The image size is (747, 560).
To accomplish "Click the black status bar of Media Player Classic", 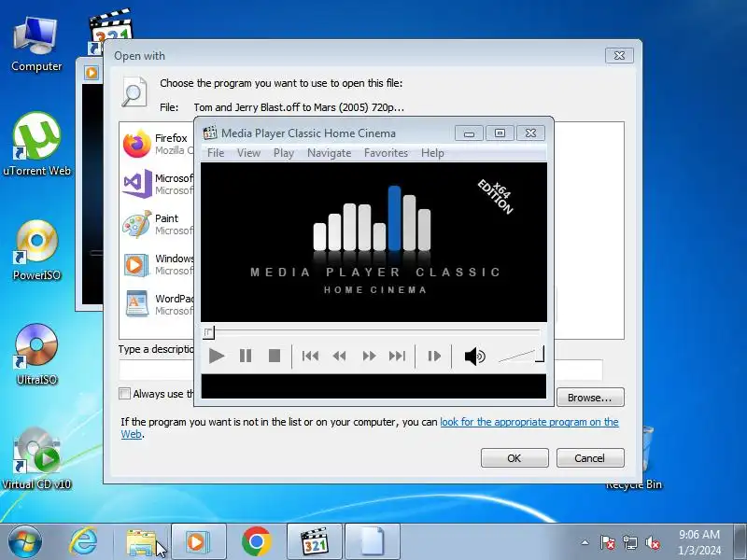I will point(373,386).
